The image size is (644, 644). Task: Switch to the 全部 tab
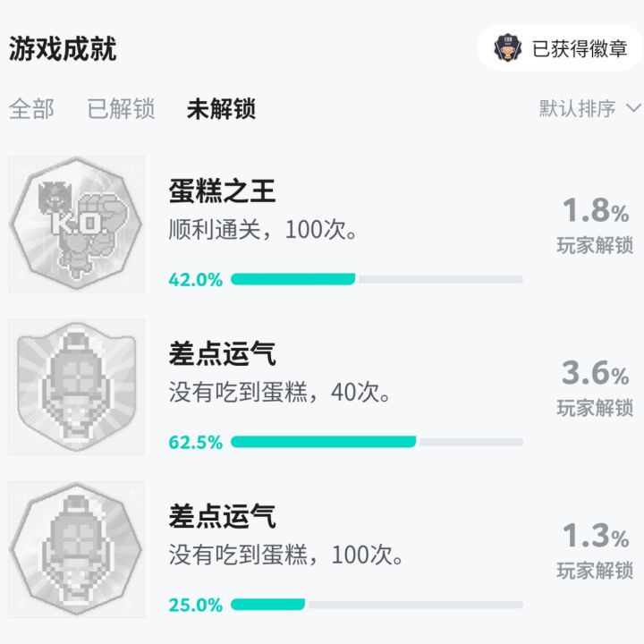(x=31, y=109)
